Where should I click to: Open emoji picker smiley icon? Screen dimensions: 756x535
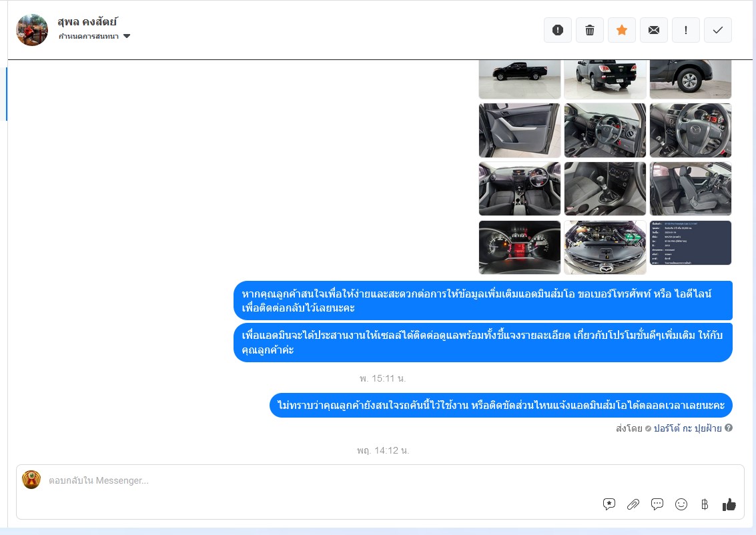click(x=681, y=504)
